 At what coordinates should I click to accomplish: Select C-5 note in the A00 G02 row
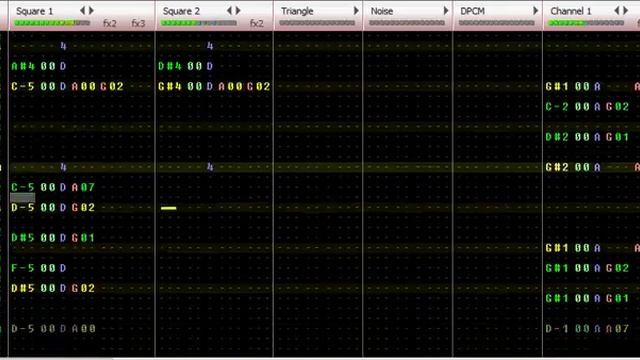tap(23, 87)
